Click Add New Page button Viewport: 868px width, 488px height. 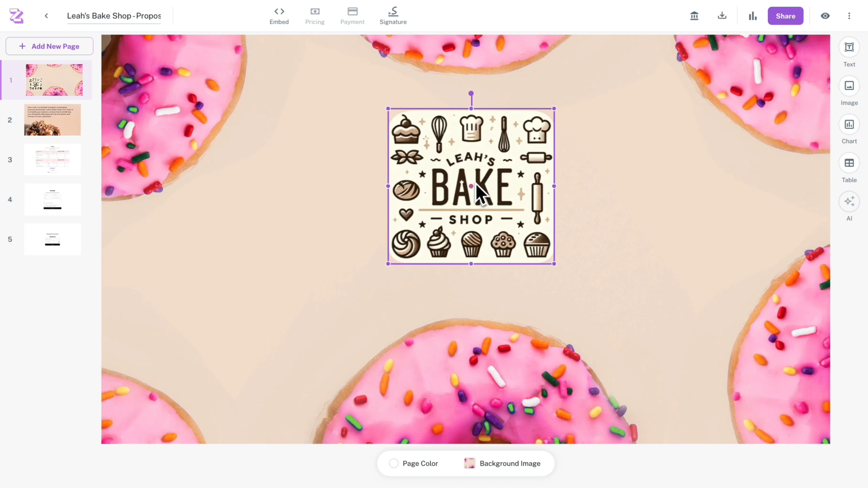pyautogui.click(x=49, y=46)
